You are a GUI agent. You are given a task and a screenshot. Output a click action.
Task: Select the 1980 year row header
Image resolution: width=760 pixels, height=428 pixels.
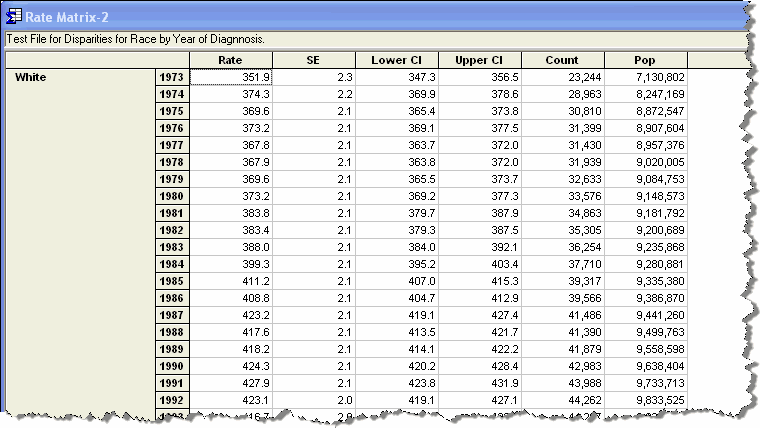[x=172, y=196]
